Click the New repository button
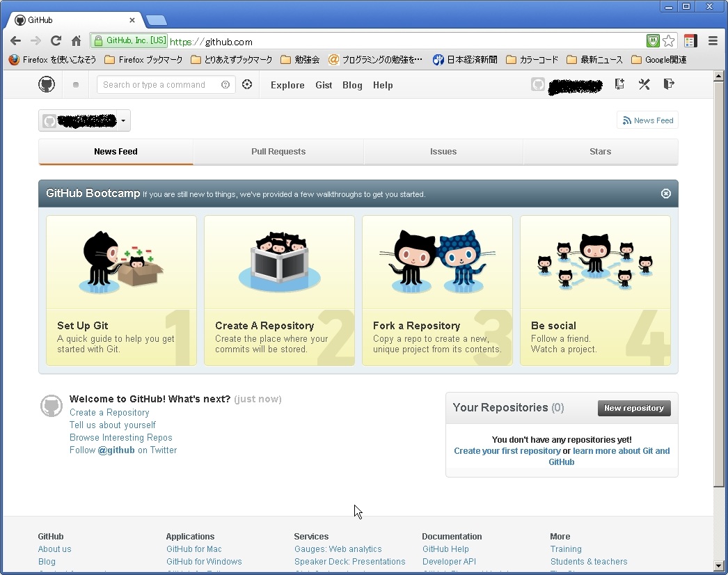The width and height of the screenshot is (728, 575). tap(634, 408)
